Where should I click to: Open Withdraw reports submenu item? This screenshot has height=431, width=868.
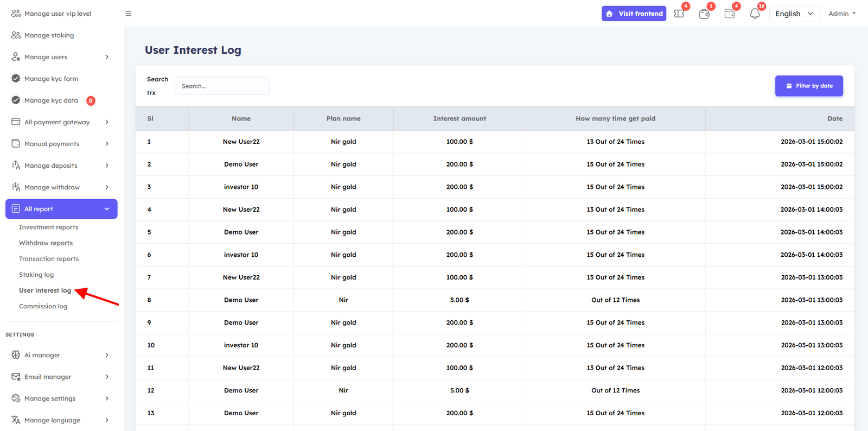pyautogui.click(x=46, y=243)
